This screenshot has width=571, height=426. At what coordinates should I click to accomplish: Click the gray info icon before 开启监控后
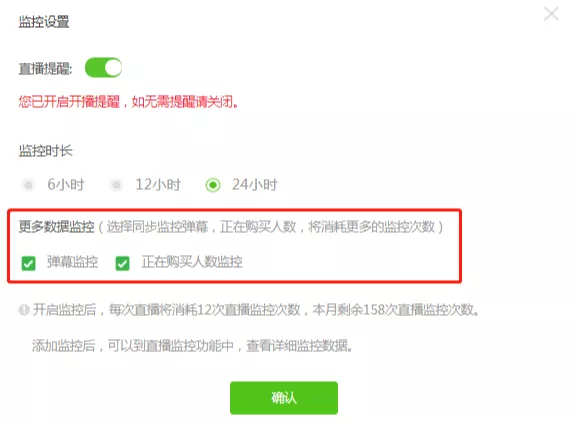[24, 310]
